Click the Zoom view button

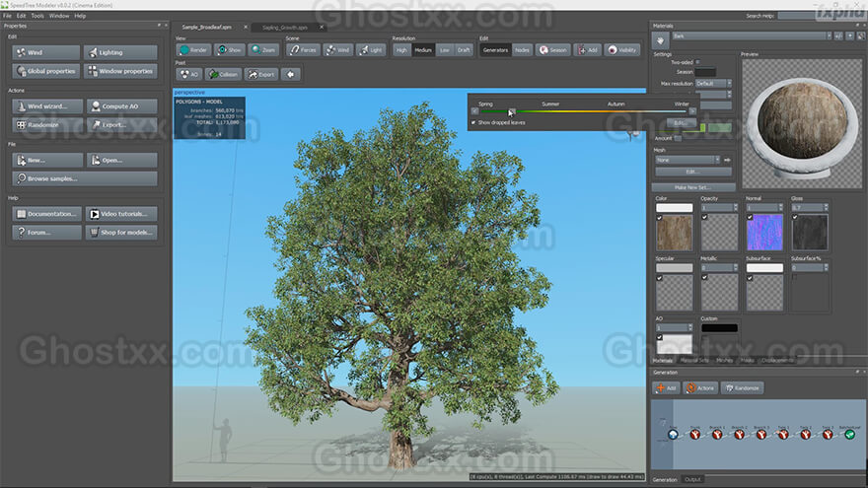click(x=263, y=50)
